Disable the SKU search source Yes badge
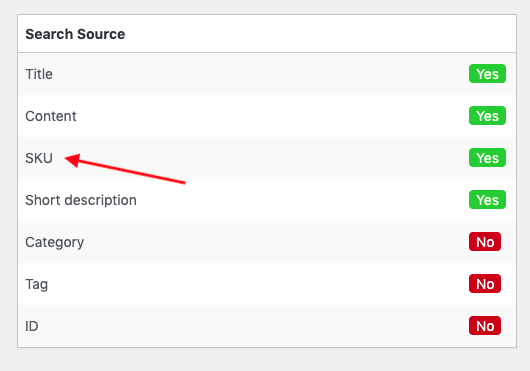This screenshot has height=371, width=530. 487,157
